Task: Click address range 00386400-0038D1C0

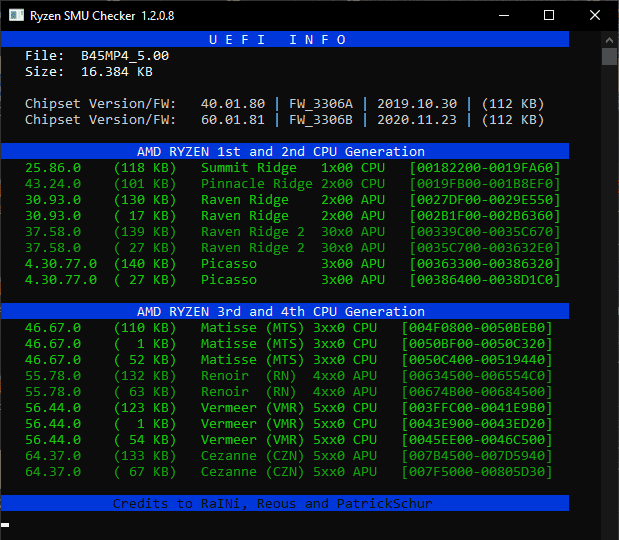Action: click(x=485, y=279)
